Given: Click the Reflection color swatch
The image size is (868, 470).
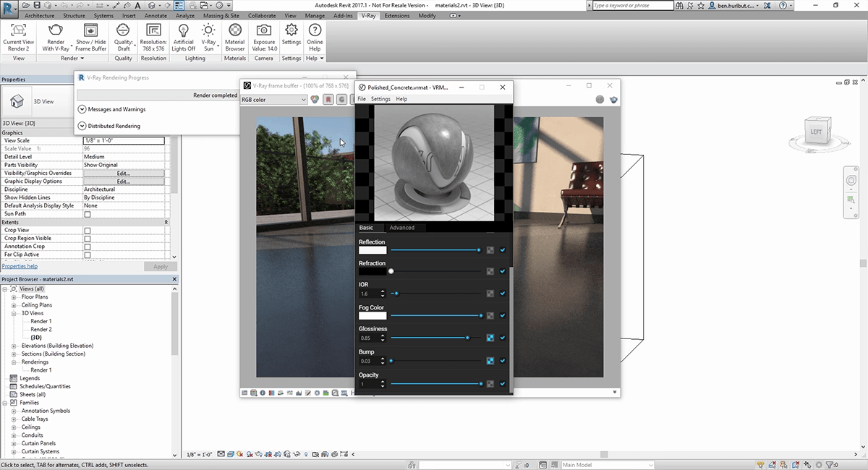Looking at the screenshot, I should pyautogui.click(x=373, y=250).
